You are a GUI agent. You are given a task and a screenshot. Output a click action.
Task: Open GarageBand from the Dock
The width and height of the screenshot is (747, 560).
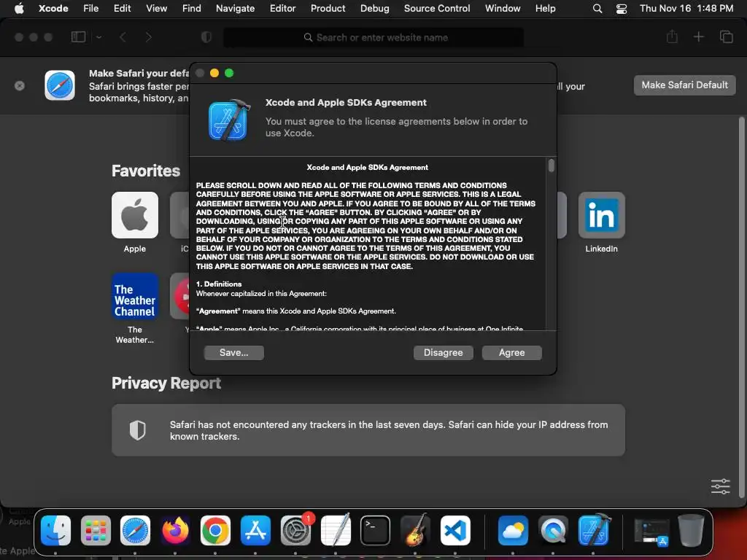point(415,530)
